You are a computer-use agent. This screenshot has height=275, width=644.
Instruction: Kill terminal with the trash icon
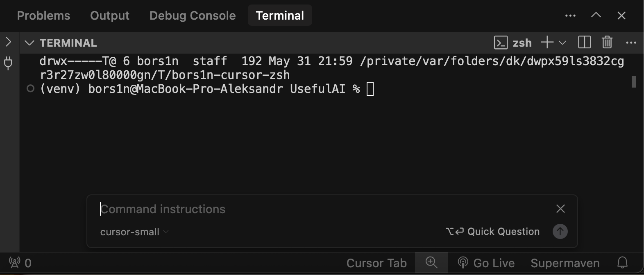click(x=607, y=42)
